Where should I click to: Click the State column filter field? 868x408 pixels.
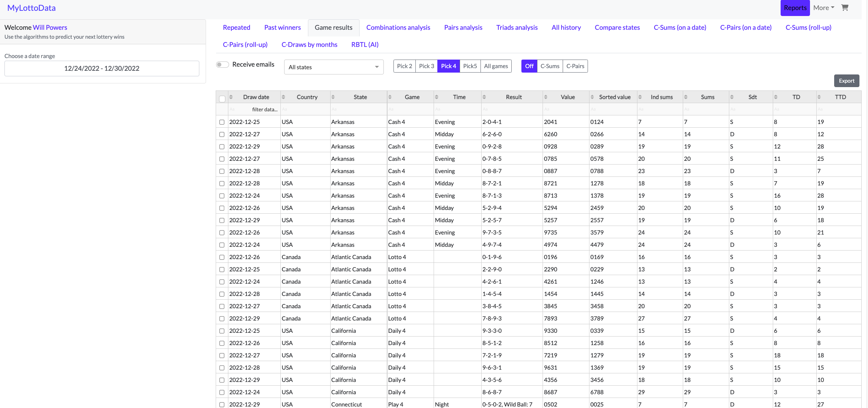point(358,109)
